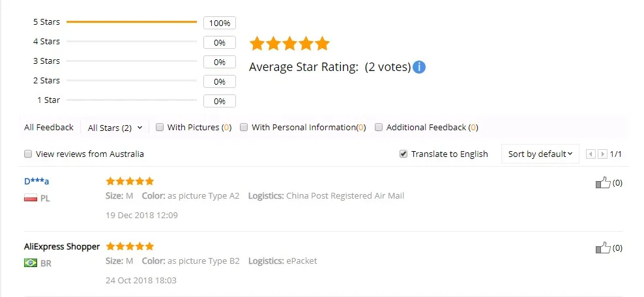Enable the With Pictures filter
This screenshot has height=297, width=644.
click(160, 128)
